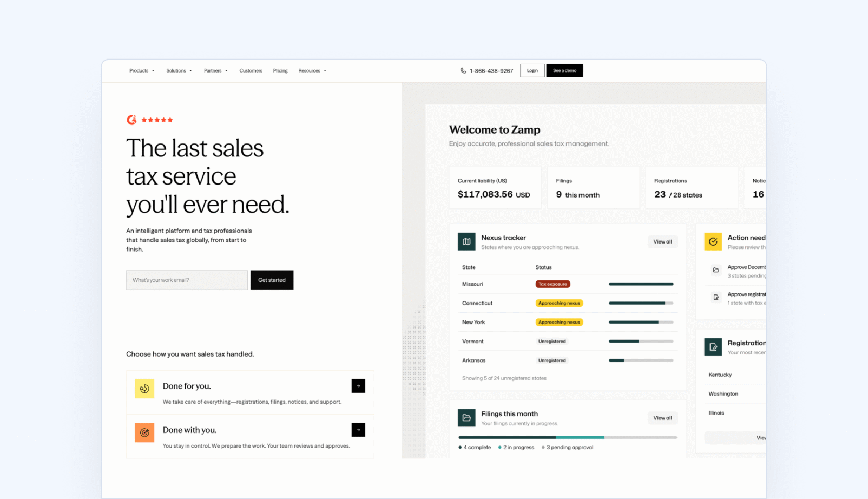
Task: Click the document icon beside Approve registration
Action: point(716,297)
